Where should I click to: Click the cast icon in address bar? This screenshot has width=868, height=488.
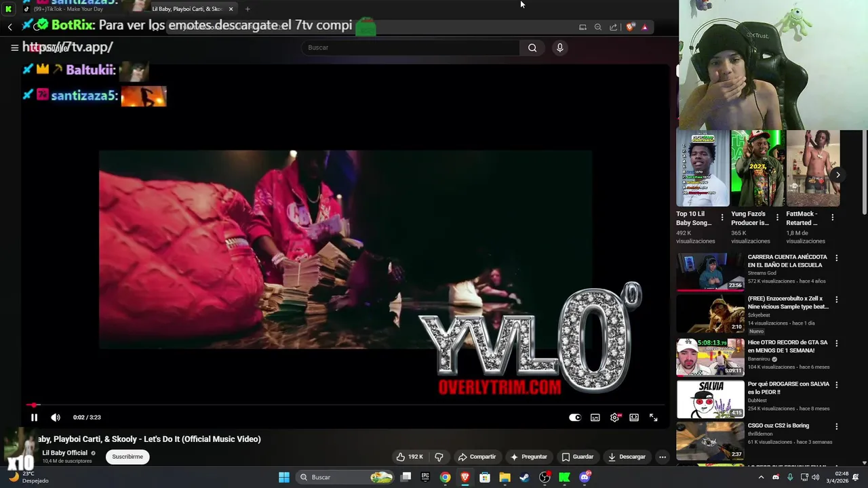tap(583, 27)
